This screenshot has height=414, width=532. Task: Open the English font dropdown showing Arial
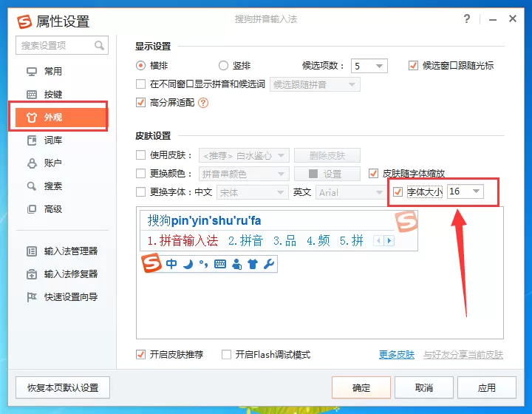click(349, 193)
